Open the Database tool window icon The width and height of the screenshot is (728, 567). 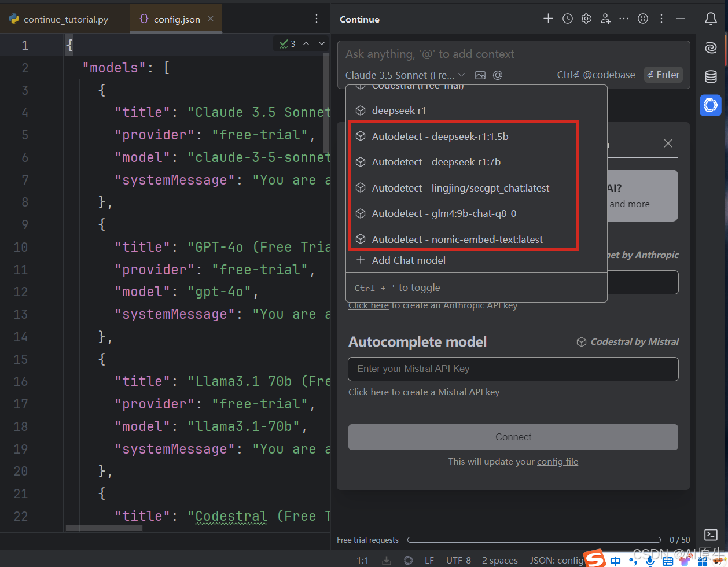click(x=711, y=76)
